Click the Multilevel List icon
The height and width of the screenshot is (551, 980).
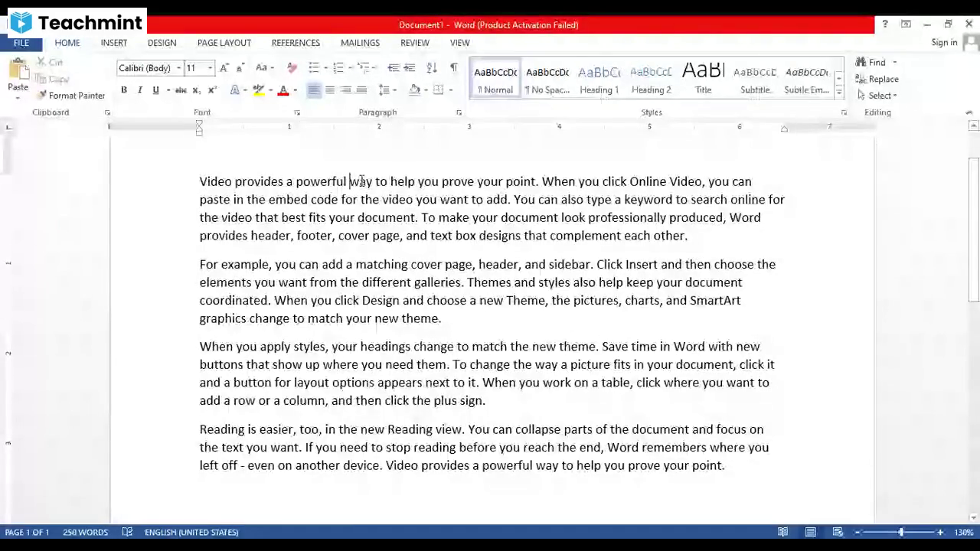[363, 68]
